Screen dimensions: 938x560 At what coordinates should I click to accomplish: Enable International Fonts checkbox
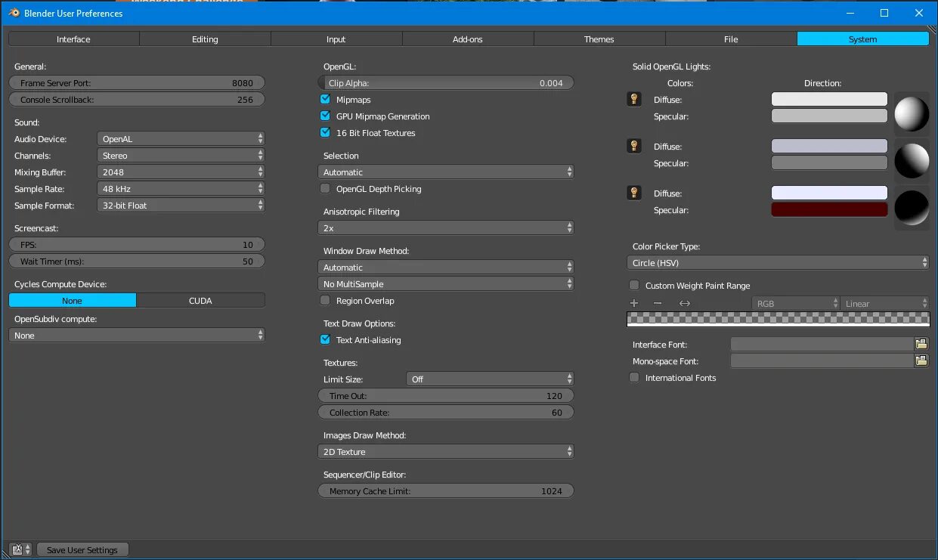click(x=634, y=377)
